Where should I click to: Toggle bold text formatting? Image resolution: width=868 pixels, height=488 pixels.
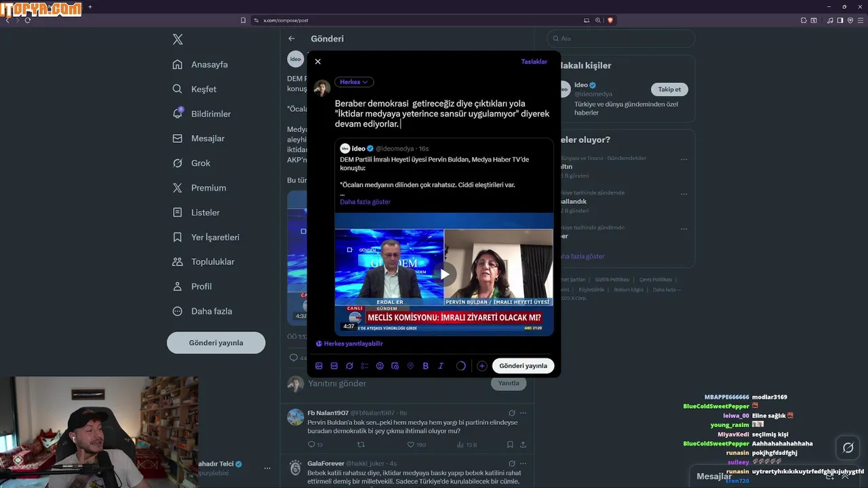[426, 366]
